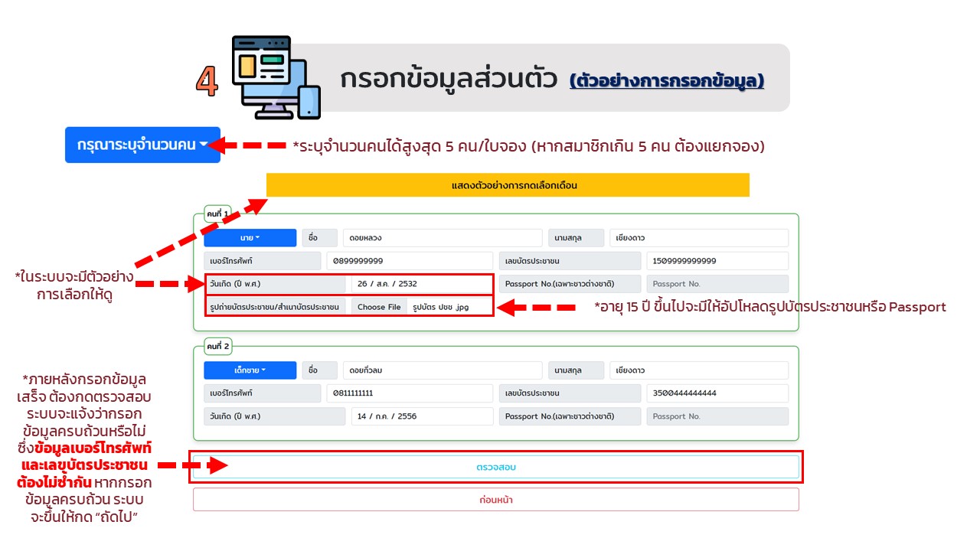Image resolution: width=980 pixels, height=551 pixels.
Task: Select the birth date field 14 / ก.ค. / 2556
Action: (x=420, y=416)
